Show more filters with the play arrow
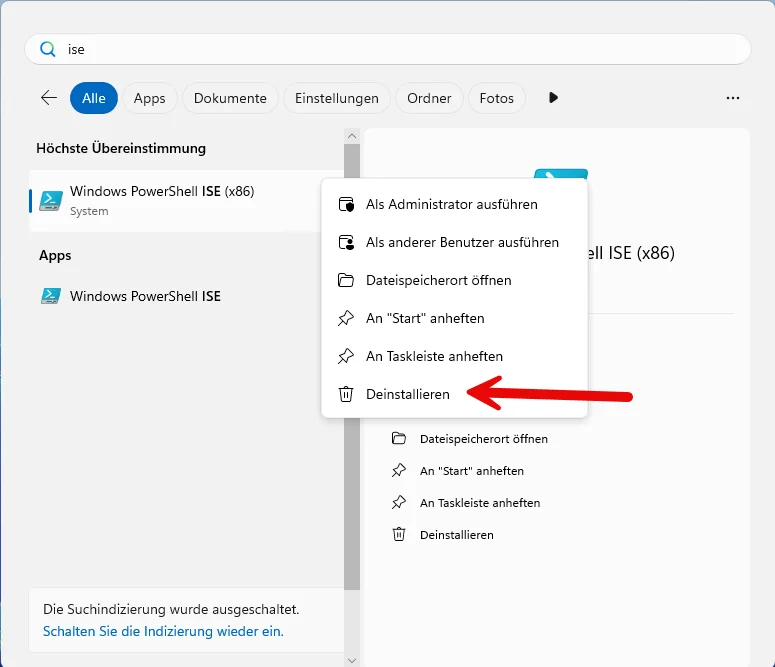Image resolution: width=775 pixels, height=667 pixels. [x=553, y=98]
